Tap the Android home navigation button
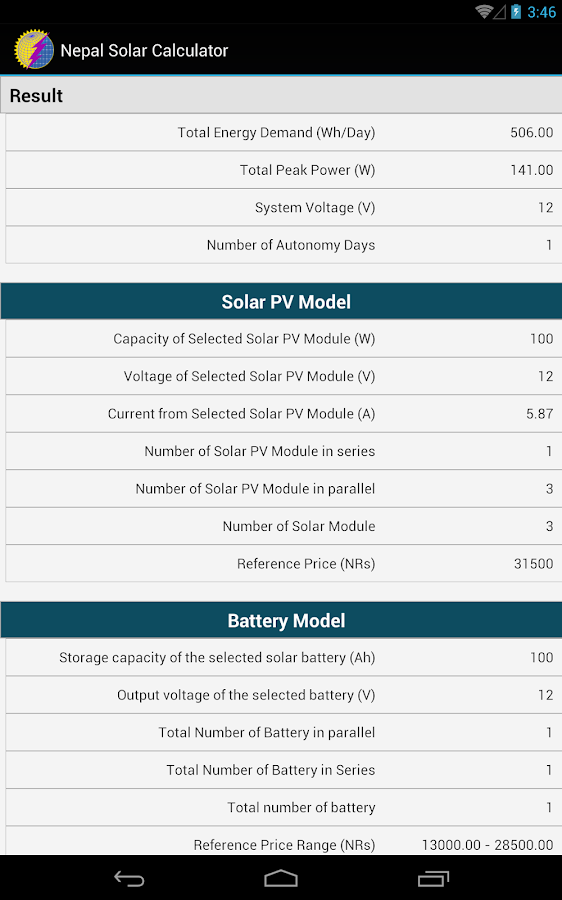This screenshot has height=900, width=562. 281,878
